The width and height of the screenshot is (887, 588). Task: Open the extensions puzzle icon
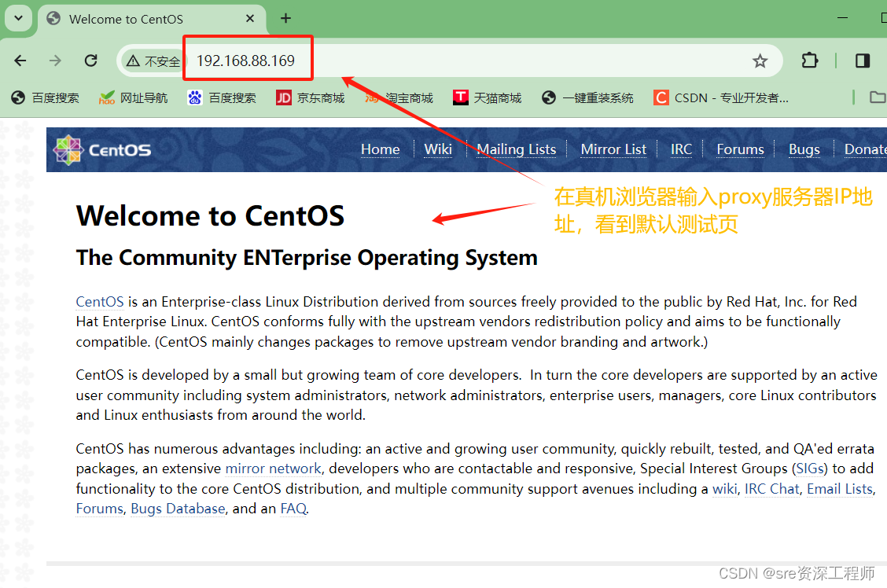[x=809, y=61]
